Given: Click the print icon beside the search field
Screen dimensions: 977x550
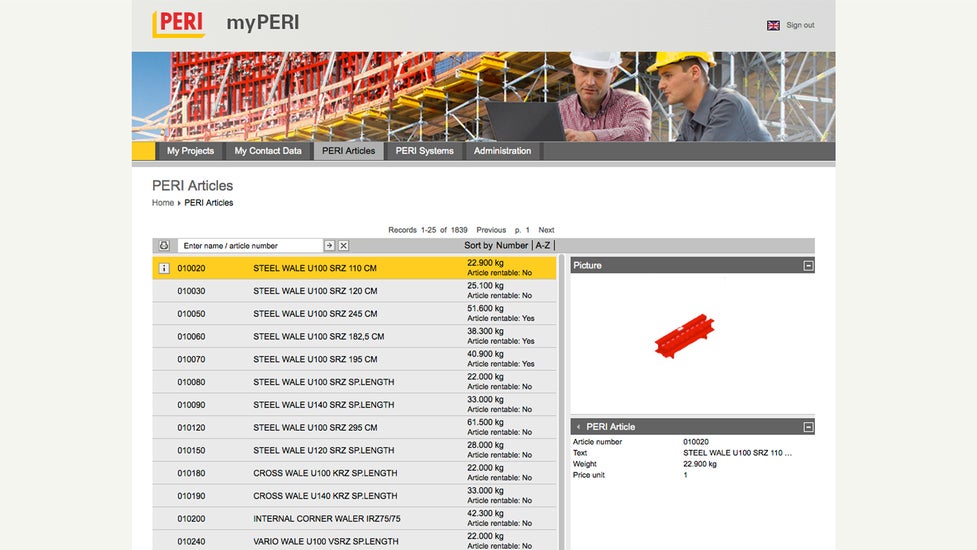Looking at the screenshot, I should click(x=164, y=245).
